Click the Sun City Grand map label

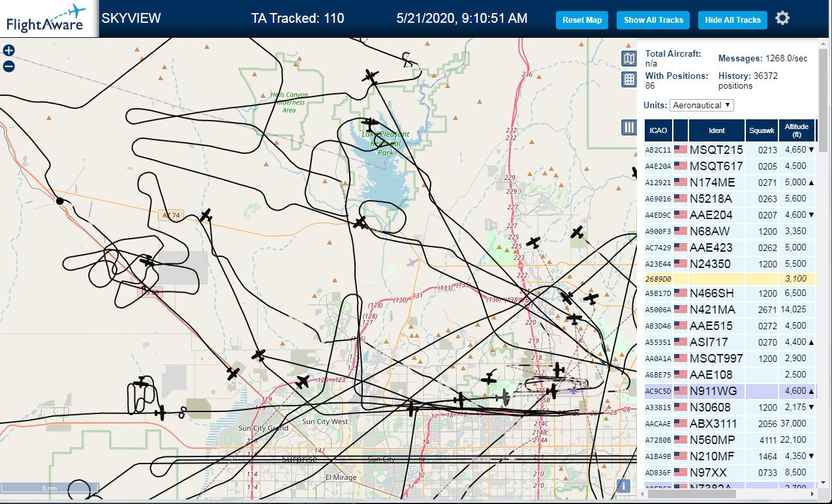(264, 428)
